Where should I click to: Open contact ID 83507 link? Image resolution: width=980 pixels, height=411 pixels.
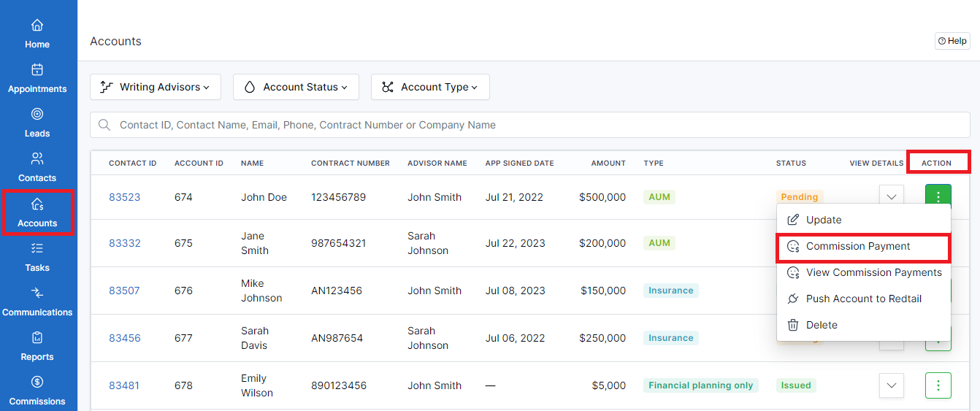tap(125, 291)
